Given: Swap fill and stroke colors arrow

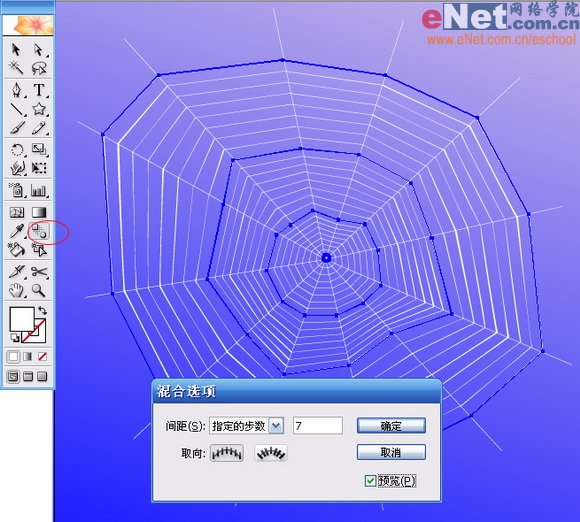Looking at the screenshot, I should click(42, 310).
